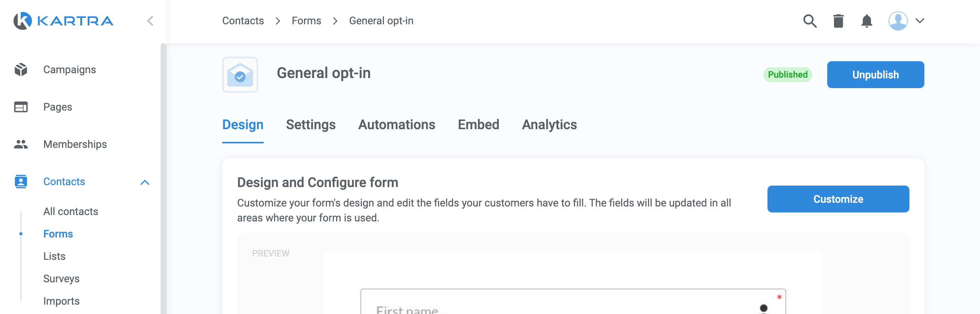The height and width of the screenshot is (314, 980).
Task: Open the trash bin icon
Action: [x=838, y=21]
